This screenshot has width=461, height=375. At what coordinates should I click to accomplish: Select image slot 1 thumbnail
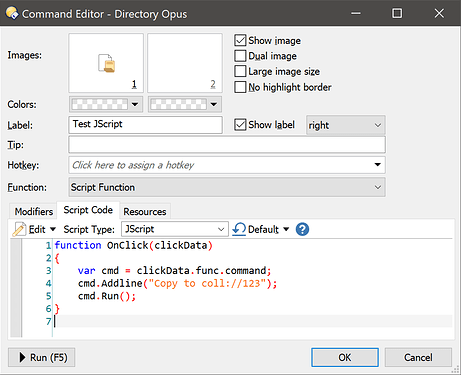[x=106, y=63]
